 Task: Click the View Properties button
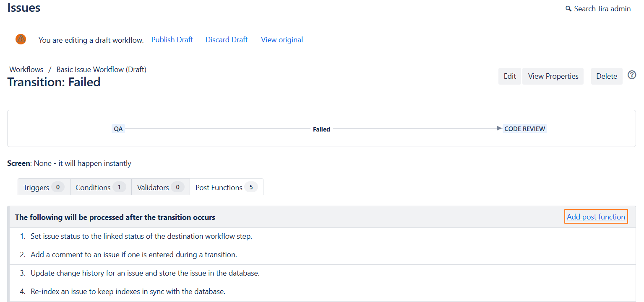coord(553,76)
